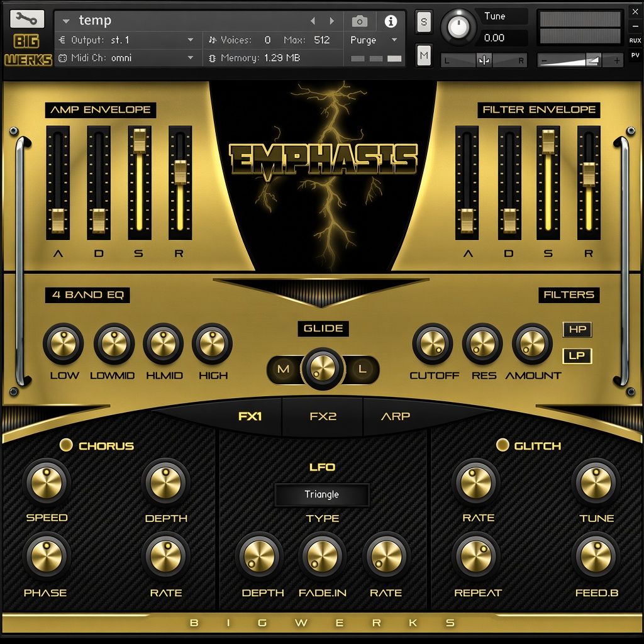Toggle the Solo (S) button
Screen dimensions: 644x644
[x=424, y=22]
